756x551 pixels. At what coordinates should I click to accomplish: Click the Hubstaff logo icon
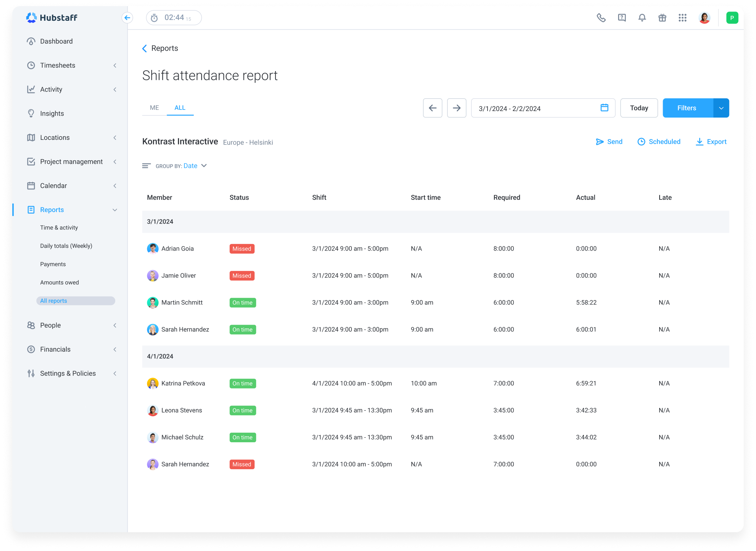point(31,17)
